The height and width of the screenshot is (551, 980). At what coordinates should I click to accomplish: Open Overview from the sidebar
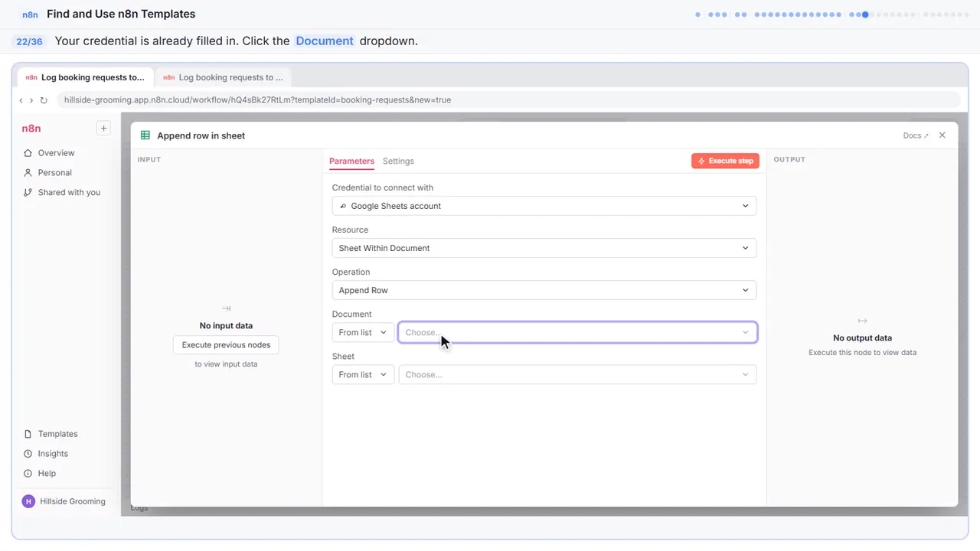tap(49, 153)
